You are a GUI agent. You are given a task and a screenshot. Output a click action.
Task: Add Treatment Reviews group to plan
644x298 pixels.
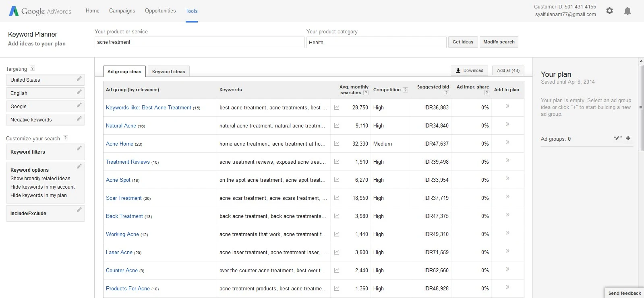click(507, 160)
